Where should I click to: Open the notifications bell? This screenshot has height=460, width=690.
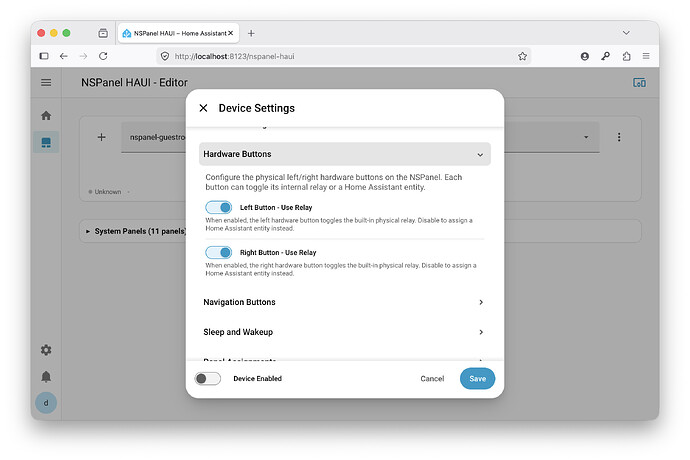click(x=46, y=377)
